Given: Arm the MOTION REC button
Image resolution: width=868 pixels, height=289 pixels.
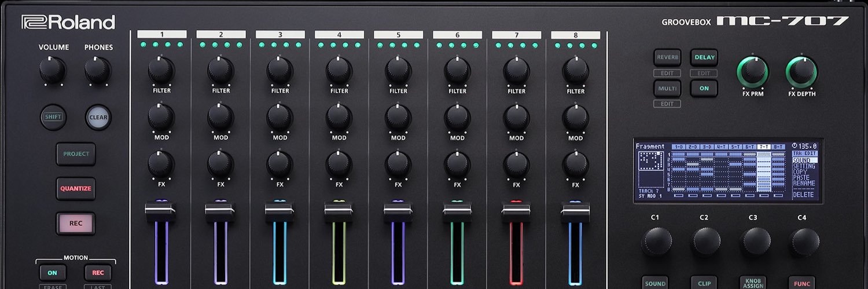Looking at the screenshot, I should click(x=98, y=273).
